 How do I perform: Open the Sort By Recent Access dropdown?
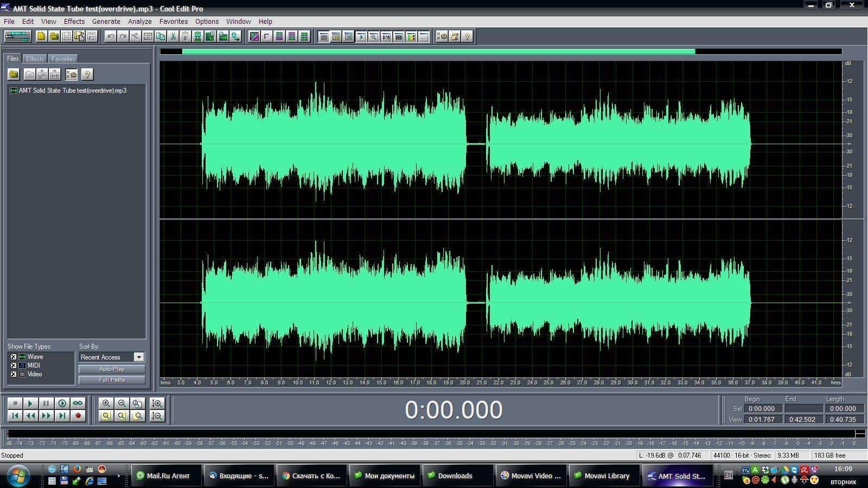139,357
